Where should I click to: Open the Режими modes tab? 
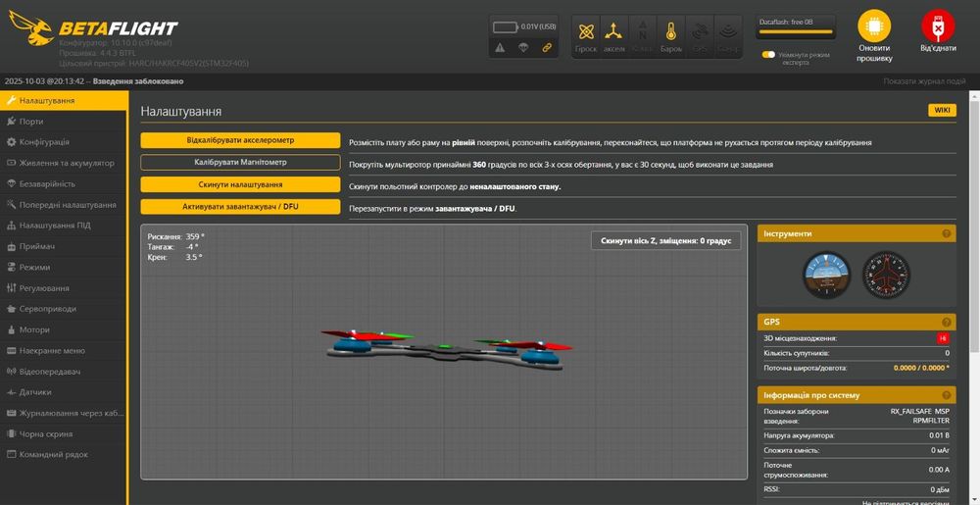coord(64,268)
